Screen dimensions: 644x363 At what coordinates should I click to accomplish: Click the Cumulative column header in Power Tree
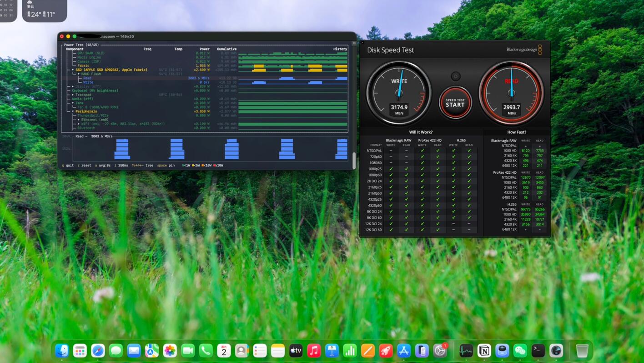point(226,49)
